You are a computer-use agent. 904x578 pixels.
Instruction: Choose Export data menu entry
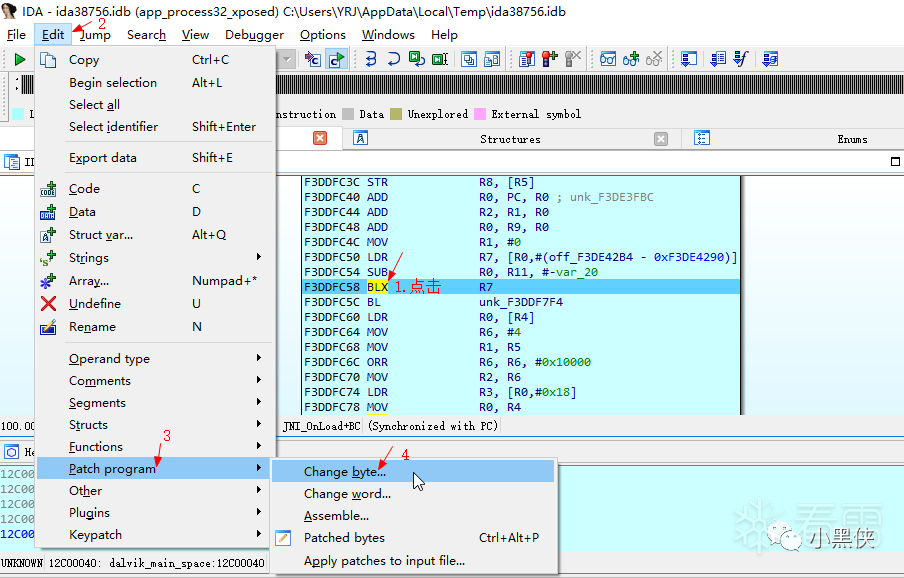point(155,158)
